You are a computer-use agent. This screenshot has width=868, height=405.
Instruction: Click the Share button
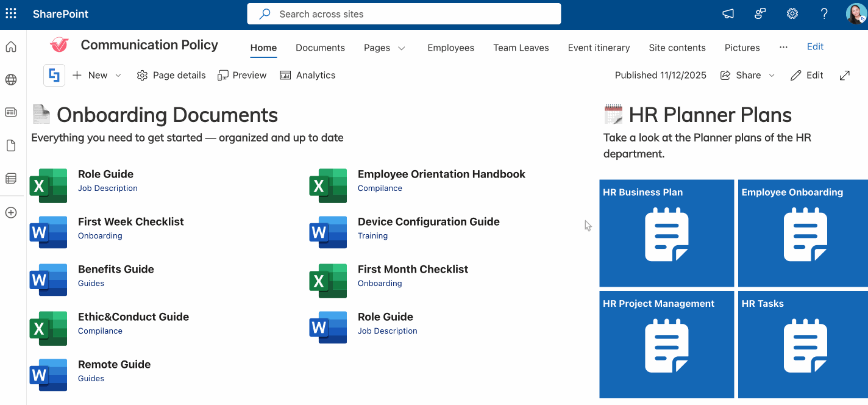coord(740,75)
